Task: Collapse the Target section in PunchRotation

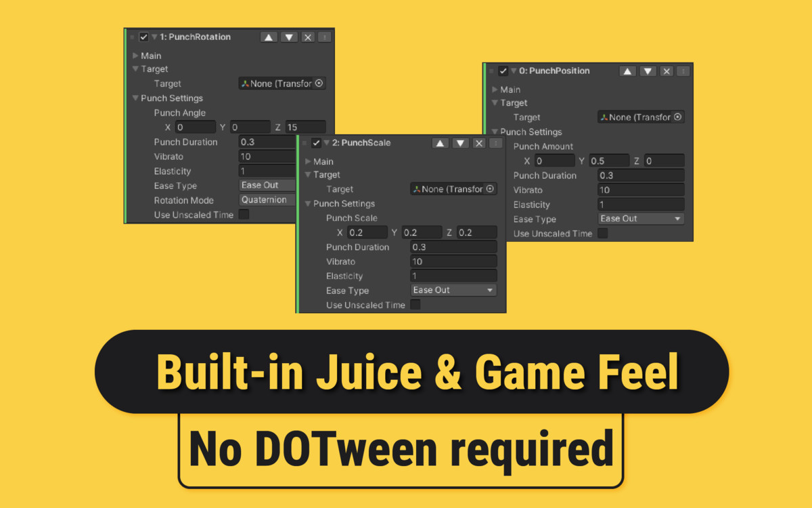Action: click(136, 69)
